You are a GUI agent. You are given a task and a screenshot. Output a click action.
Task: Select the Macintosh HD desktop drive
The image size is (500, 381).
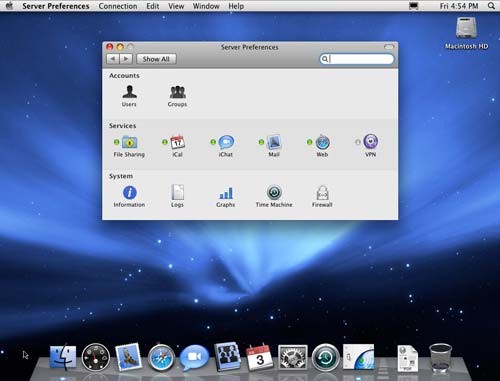[466, 33]
